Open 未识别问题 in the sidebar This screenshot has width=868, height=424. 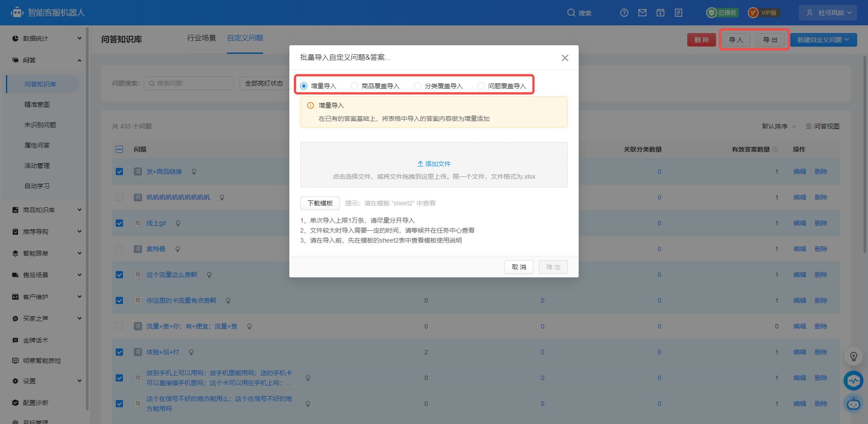tap(40, 125)
